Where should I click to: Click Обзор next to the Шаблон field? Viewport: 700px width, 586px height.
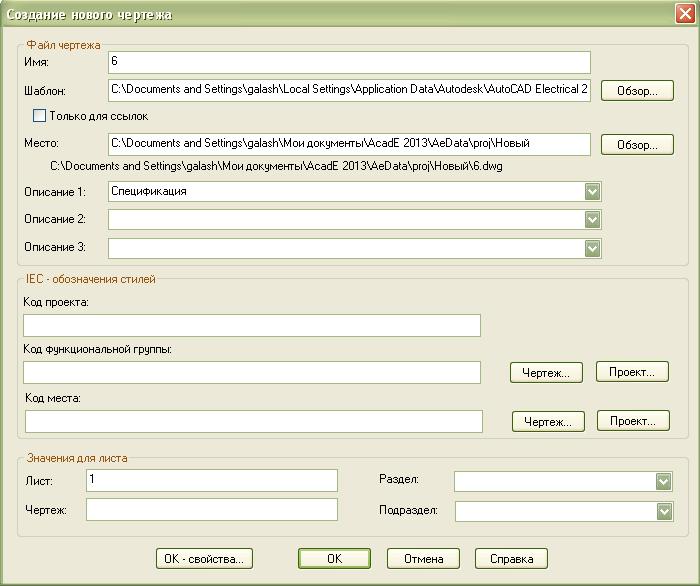coord(637,91)
